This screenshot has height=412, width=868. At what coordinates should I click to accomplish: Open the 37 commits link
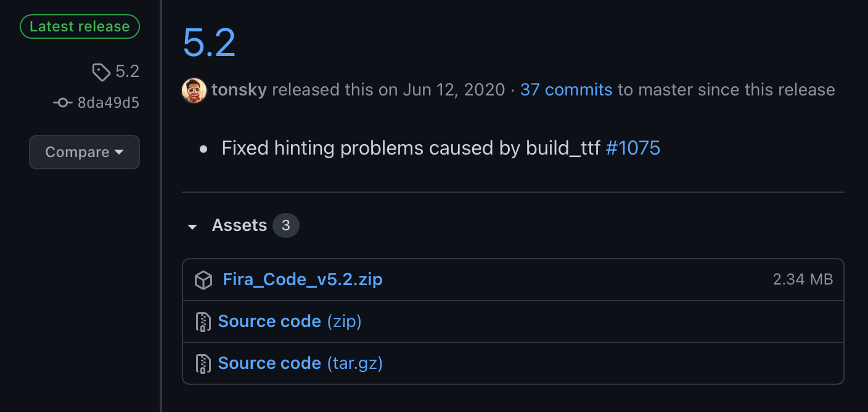tap(566, 89)
